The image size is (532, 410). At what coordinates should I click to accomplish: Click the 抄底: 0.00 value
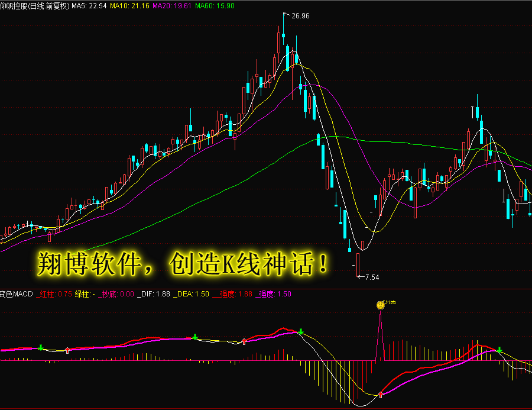[116, 294]
